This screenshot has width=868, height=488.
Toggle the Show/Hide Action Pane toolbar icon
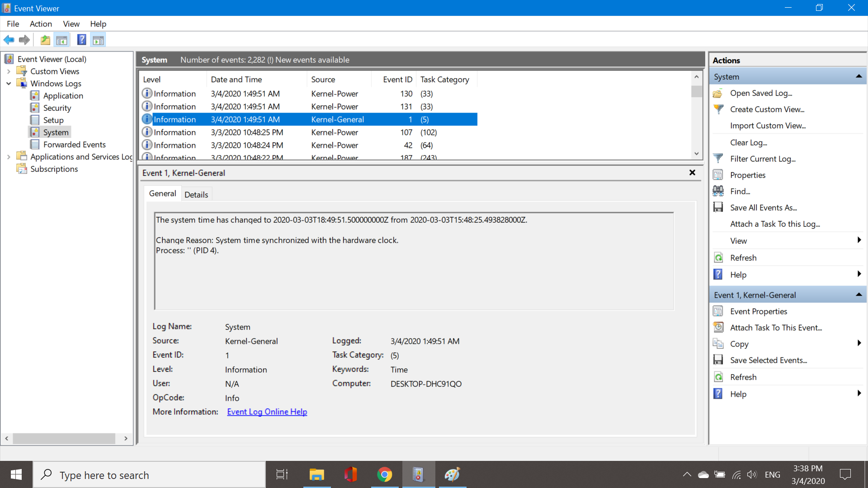click(99, 40)
